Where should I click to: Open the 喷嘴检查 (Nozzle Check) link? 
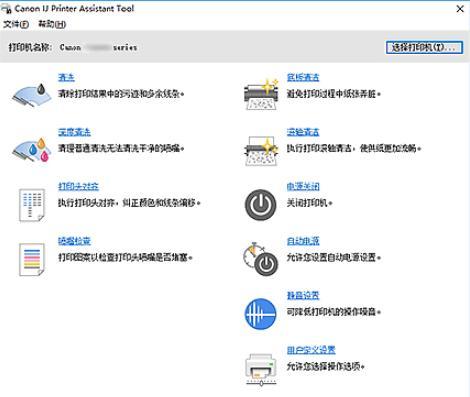74,241
